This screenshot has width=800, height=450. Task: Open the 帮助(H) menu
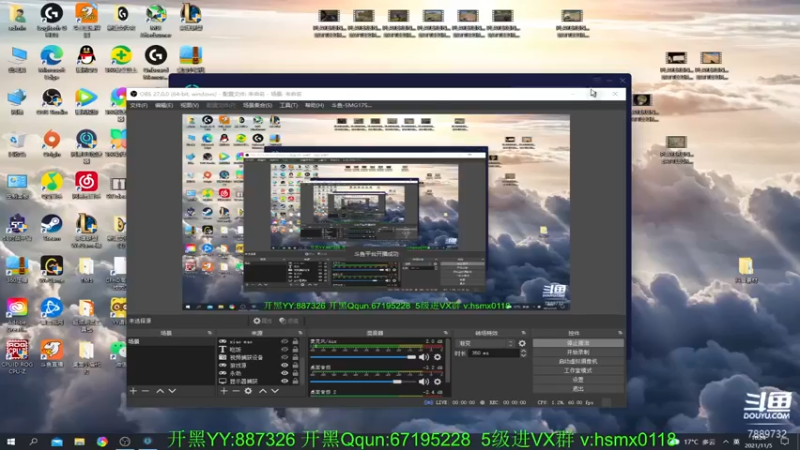click(314, 105)
